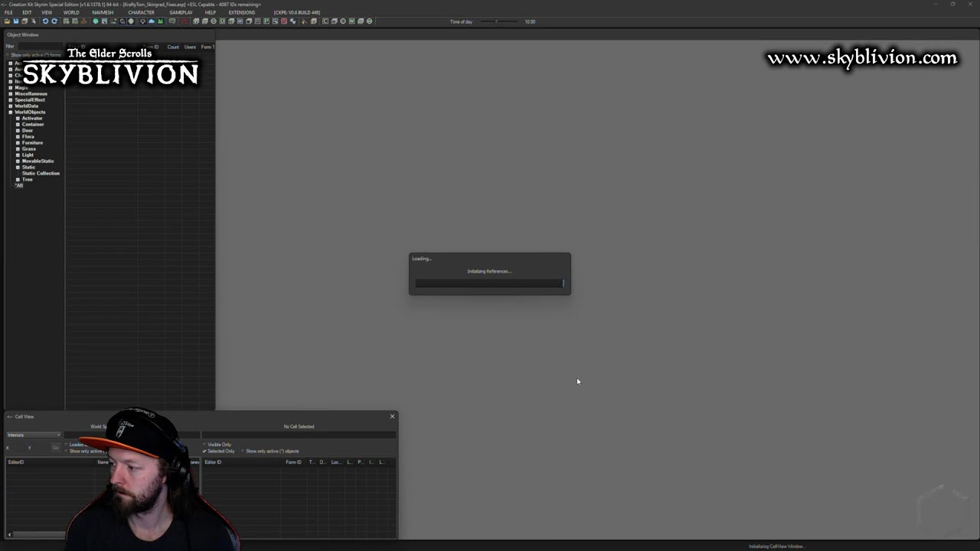Viewport: 980px width, 551px height.
Task: Collapse the WorldObjects tree node
Action: click(x=11, y=112)
